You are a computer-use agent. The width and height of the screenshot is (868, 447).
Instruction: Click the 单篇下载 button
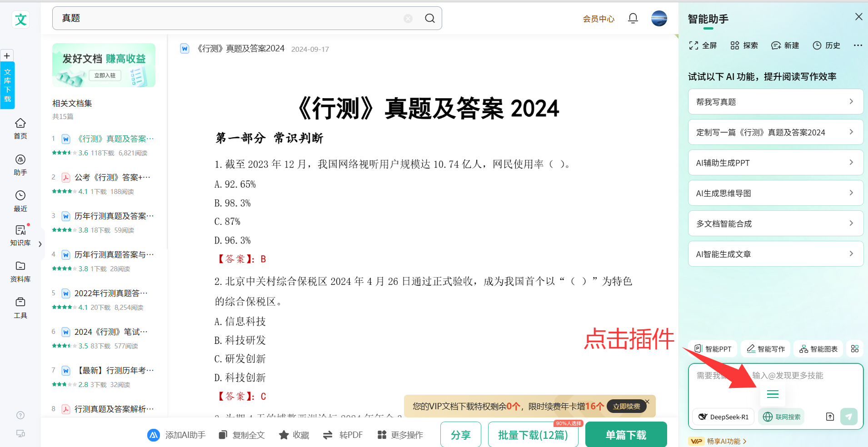(x=626, y=435)
